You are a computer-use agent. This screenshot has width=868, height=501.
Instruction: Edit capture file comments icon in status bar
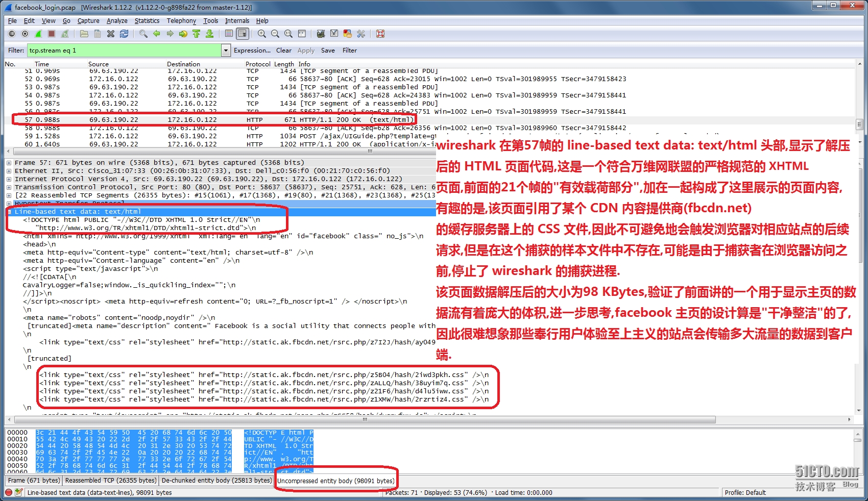(18, 492)
